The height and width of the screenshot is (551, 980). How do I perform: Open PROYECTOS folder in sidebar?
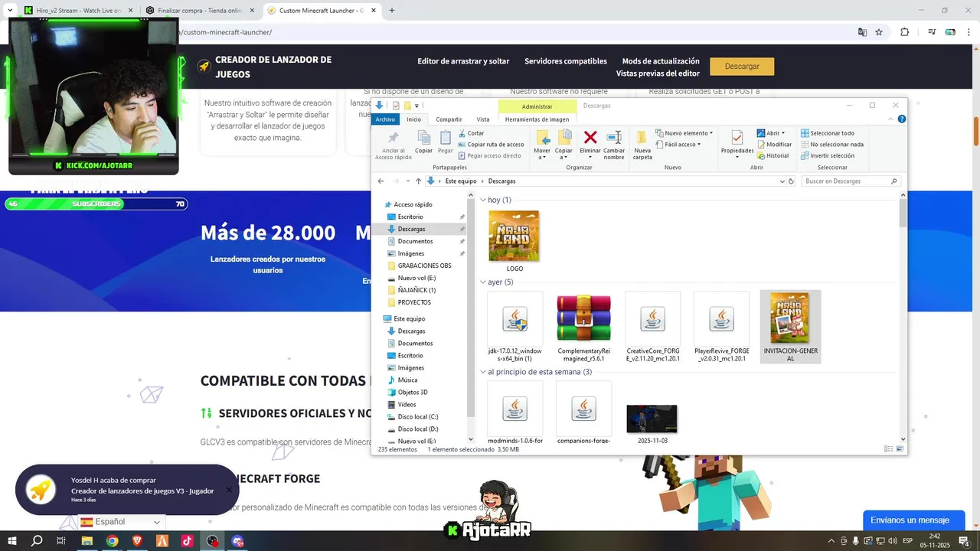tap(414, 302)
